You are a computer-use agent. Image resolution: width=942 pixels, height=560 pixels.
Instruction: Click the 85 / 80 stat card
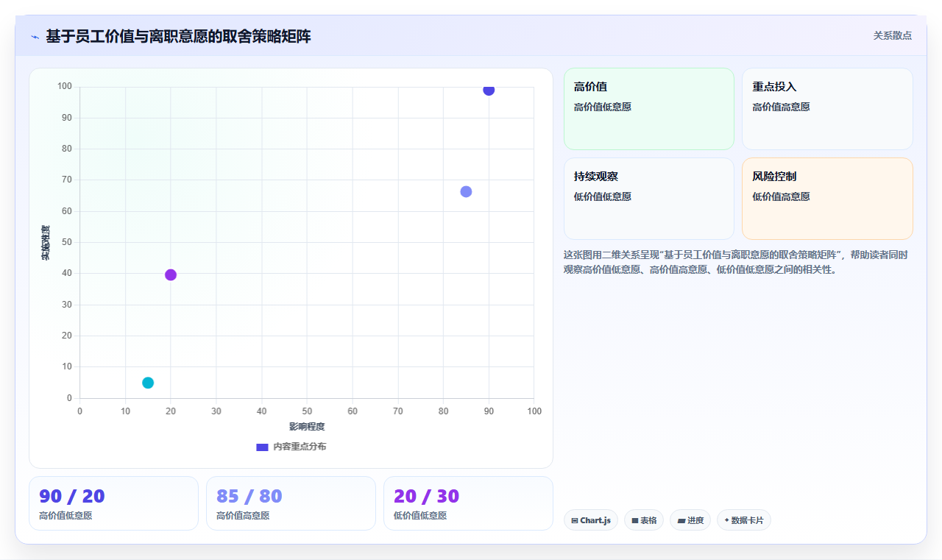pos(291,503)
